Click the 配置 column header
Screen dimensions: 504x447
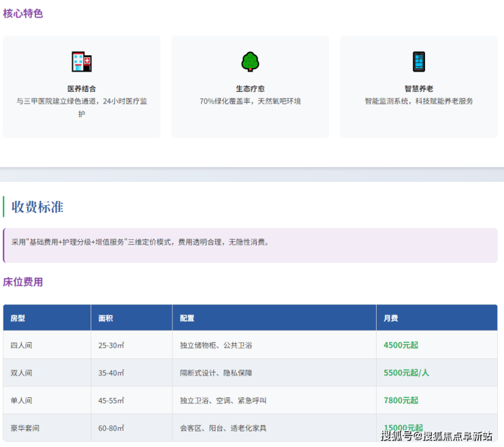coord(187,318)
